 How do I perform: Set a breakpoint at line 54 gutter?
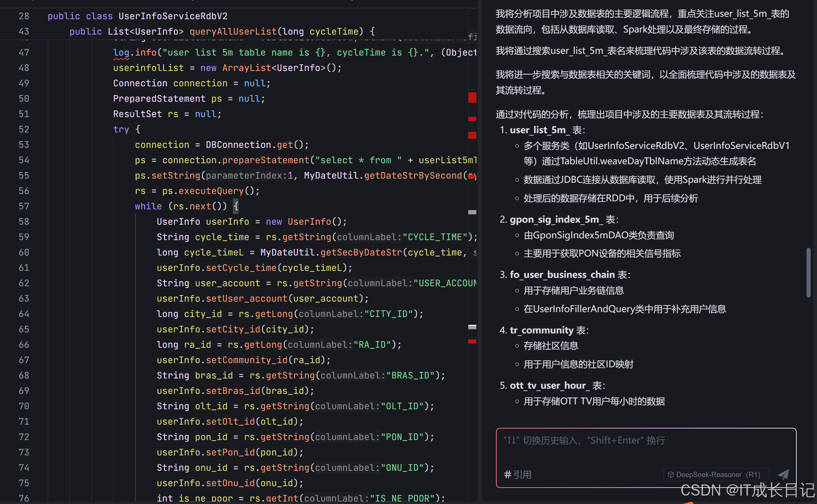point(24,160)
